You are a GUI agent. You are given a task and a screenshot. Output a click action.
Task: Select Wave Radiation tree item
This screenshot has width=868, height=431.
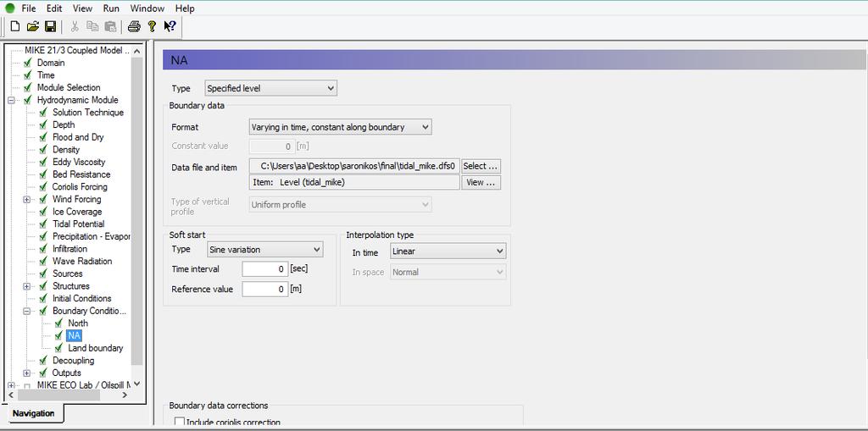click(x=82, y=261)
